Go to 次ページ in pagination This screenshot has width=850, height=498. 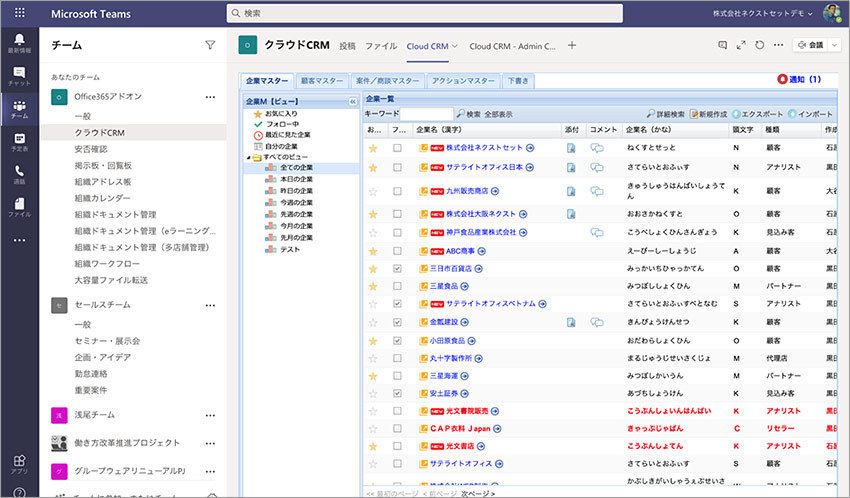point(478,494)
